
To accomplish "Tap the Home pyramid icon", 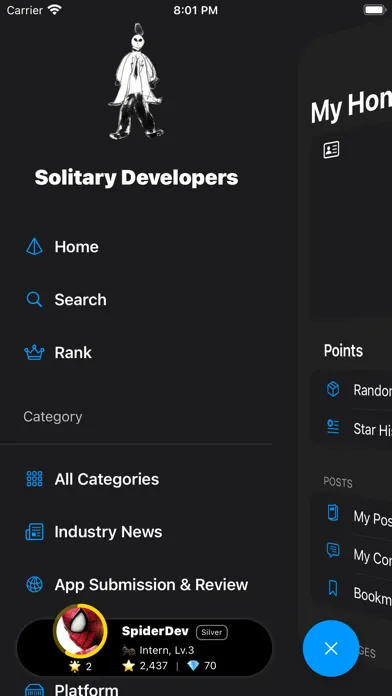I will [34, 246].
